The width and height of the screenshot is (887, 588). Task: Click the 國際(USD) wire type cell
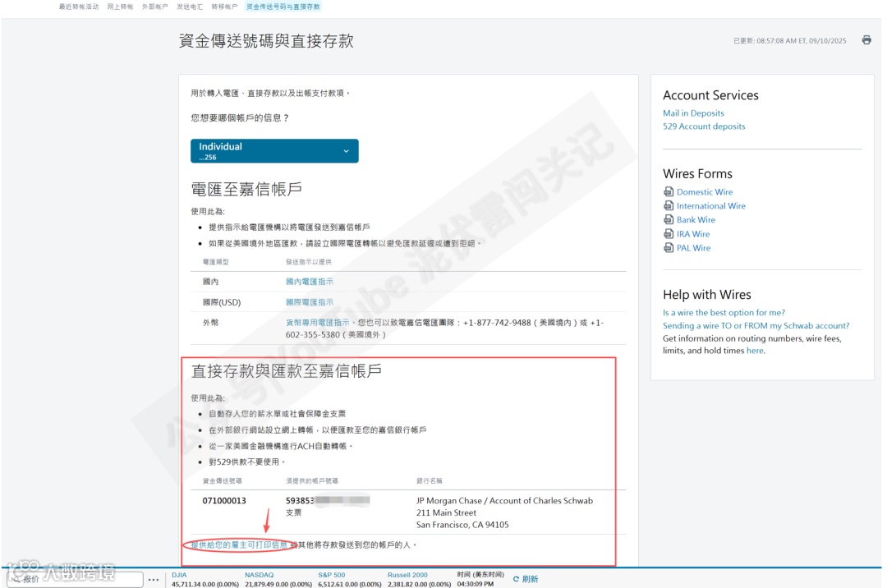(x=222, y=302)
